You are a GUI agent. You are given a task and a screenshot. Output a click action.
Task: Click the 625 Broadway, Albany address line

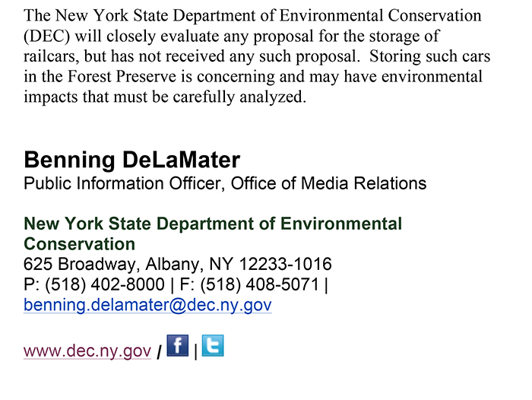tap(177, 264)
